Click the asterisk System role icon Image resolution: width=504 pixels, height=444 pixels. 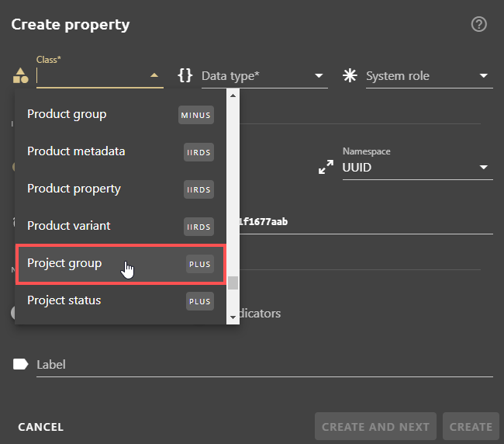click(x=350, y=75)
